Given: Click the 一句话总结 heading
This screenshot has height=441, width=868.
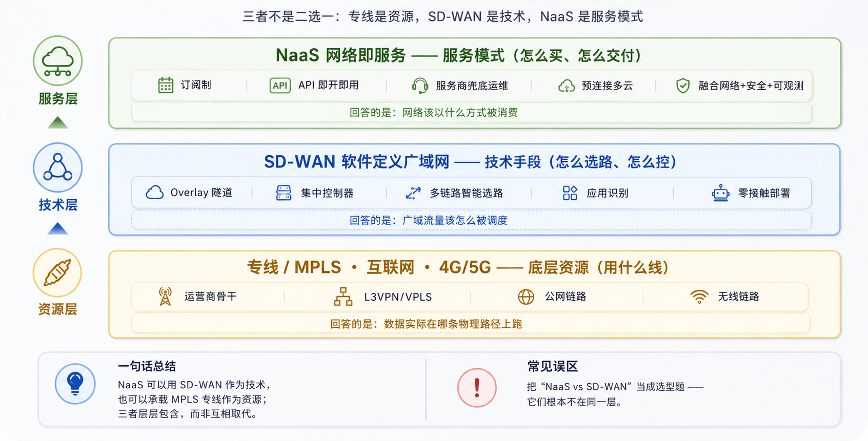Looking at the screenshot, I should 147,366.
